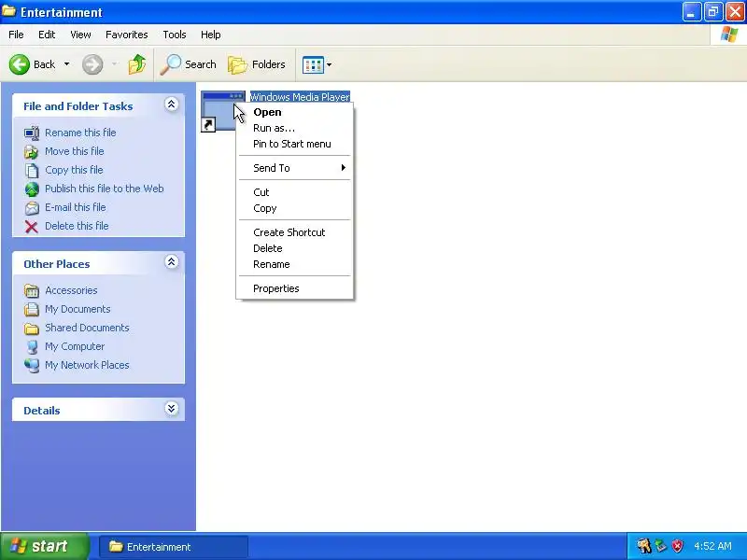747x560 pixels.
Task: Choose Properties in the context menu
Action: pos(295,288)
